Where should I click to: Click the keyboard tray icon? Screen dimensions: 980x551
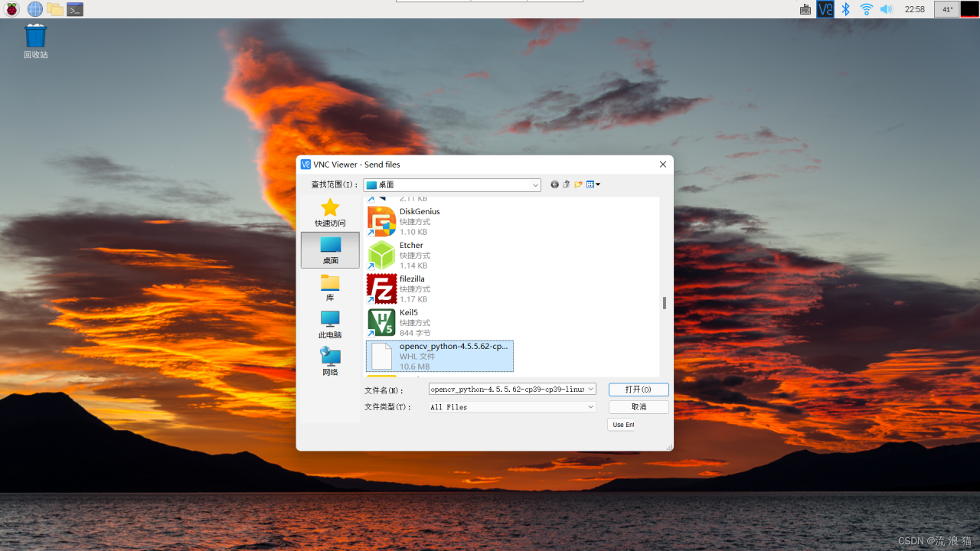point(805,9)
